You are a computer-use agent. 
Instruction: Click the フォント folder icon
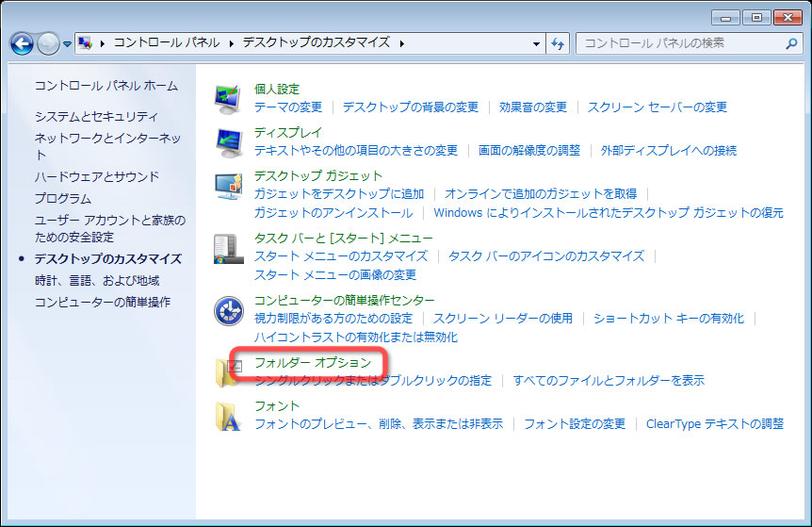click(x=228, y=416)
